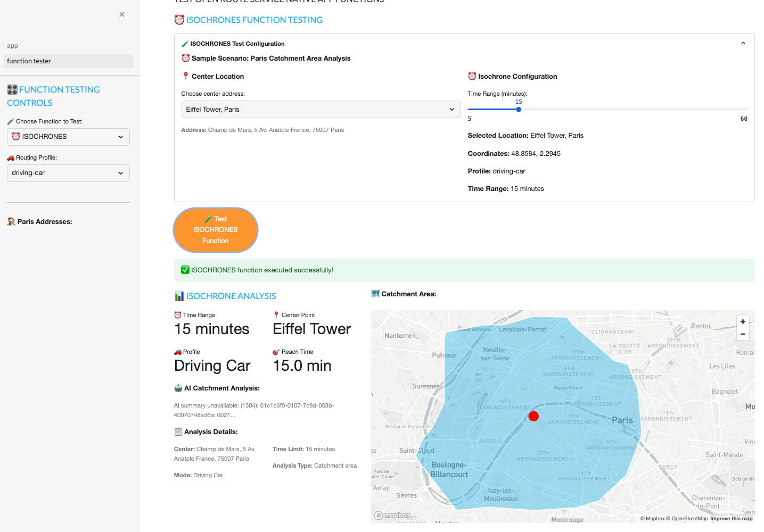Open the Choose center address dropdown

[x=321, y=109]
